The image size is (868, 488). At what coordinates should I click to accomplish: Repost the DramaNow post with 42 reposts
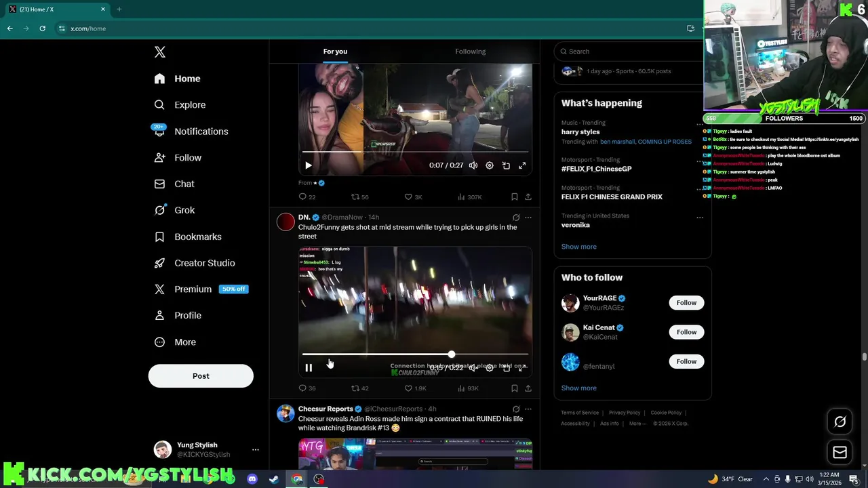point(359,388)
